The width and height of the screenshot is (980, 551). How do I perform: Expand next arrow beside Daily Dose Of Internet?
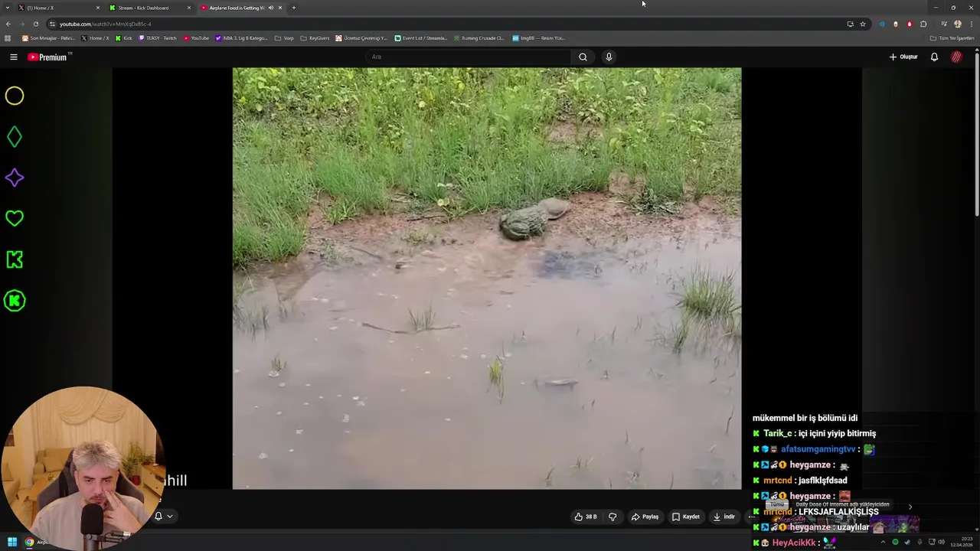point(910,507)
